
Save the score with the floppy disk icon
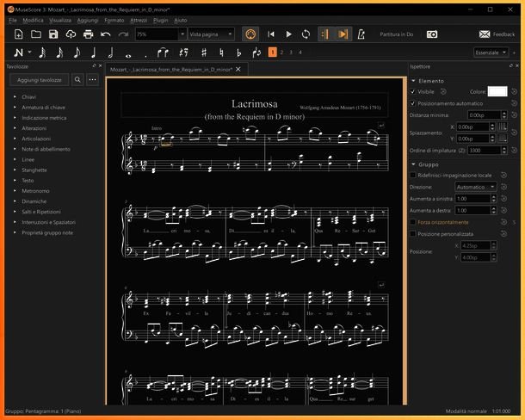[53, 34]
